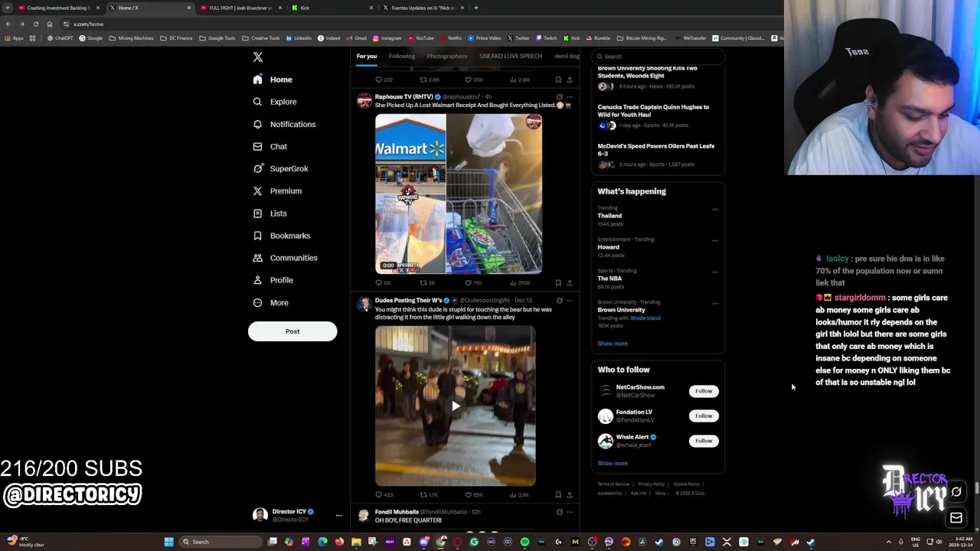Open the Privacy Policy footer link
The height and width of the screenshot is (551, 980).
[x=652, y=484]
